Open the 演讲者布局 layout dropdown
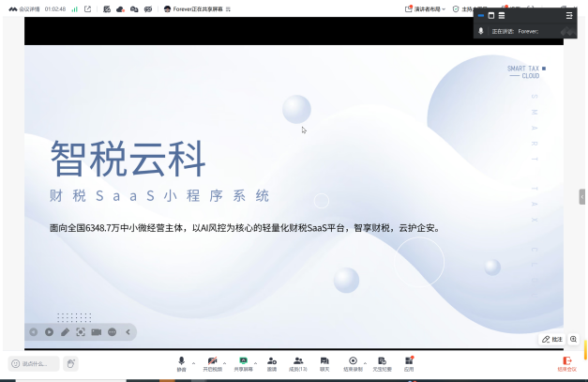588x382 pixels. (x=425, y=9)
